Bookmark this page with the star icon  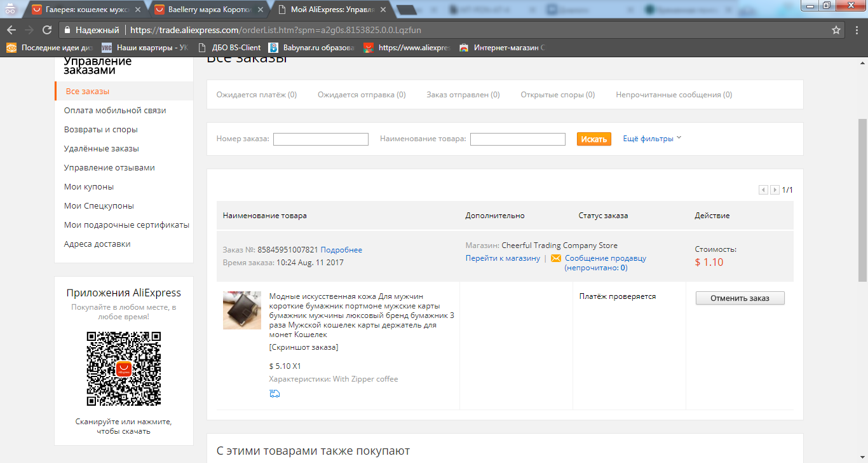coord(836,30)
